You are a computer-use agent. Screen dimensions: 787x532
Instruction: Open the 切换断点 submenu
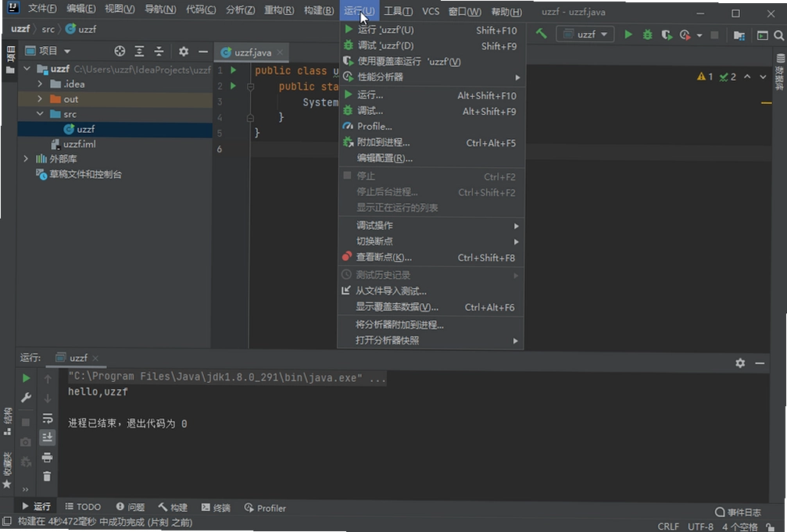coord(431,241)
